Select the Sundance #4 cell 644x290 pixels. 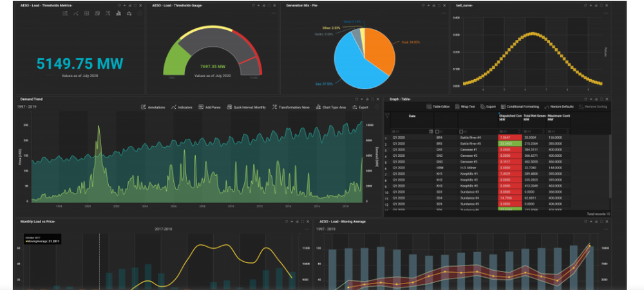coord(478,198)
